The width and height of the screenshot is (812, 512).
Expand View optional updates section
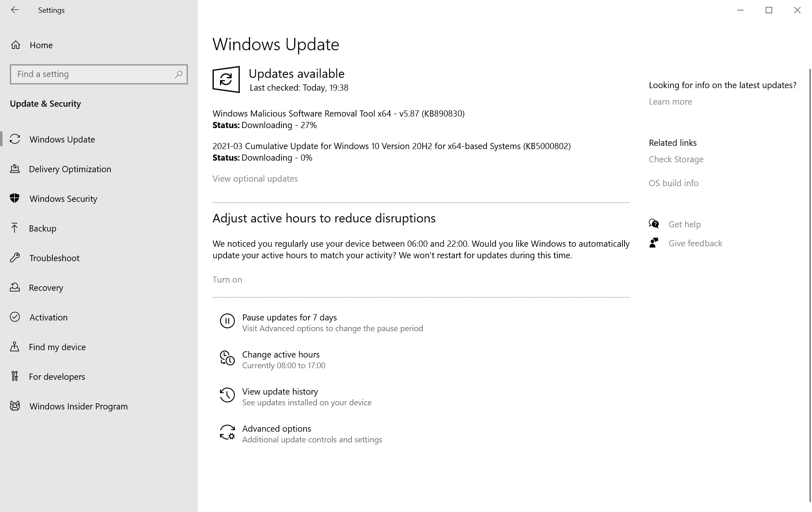tap(255, 178)
